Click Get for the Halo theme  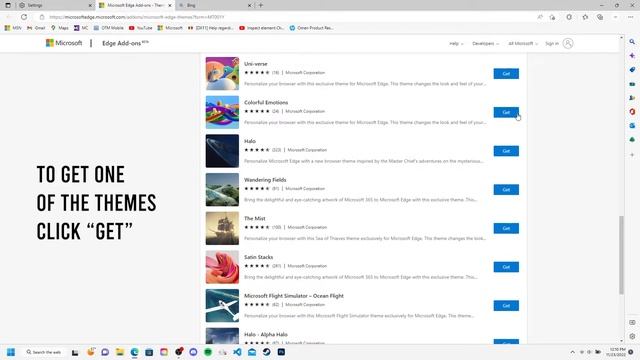click(x=506, y=151)
